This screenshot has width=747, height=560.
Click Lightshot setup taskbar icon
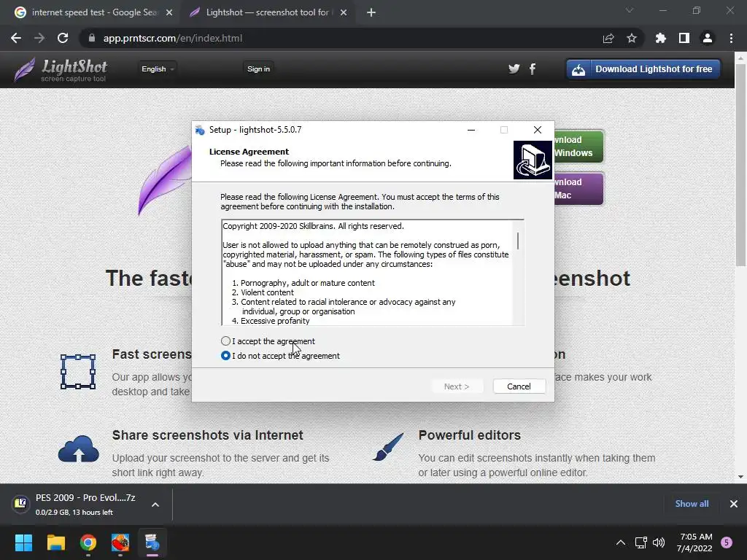click(152, 542)
